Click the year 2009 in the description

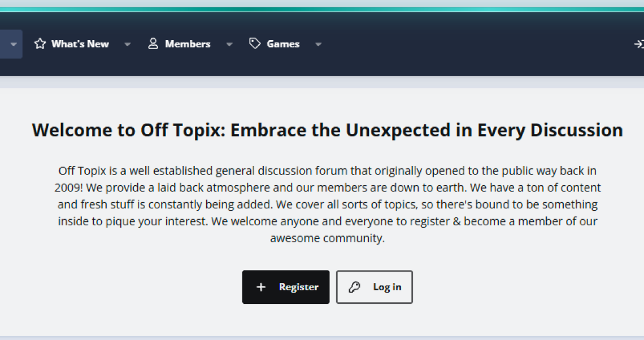pos(67,188)
